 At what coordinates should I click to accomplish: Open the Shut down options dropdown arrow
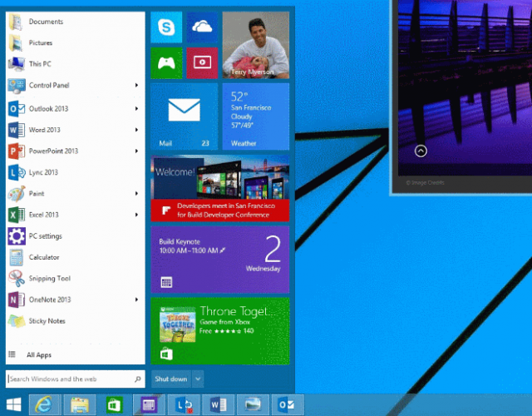[x=198, y=379]
